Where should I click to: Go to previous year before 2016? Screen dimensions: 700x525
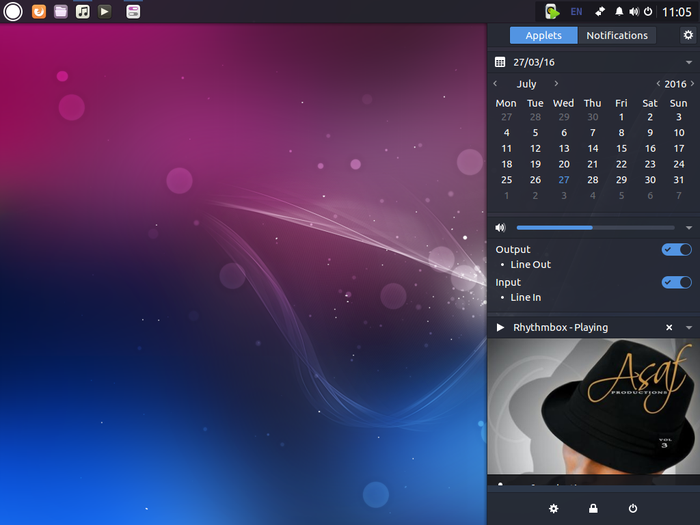coord(658,83)
